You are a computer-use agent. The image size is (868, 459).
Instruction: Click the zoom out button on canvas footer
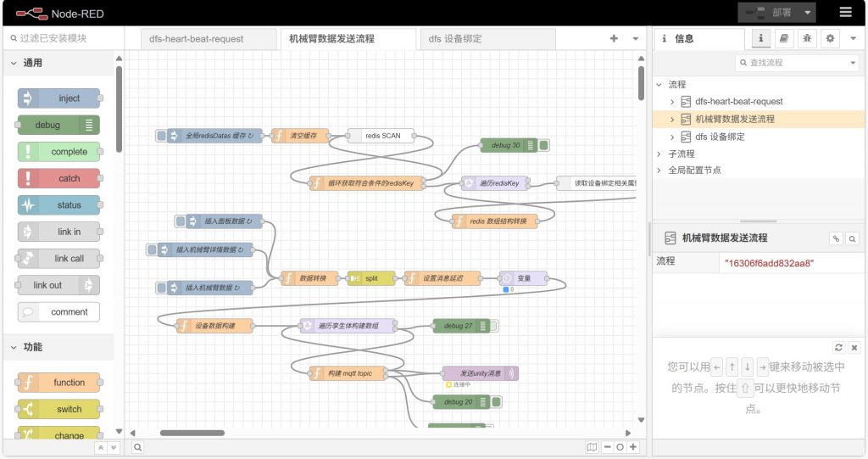(x=608, y=447)
